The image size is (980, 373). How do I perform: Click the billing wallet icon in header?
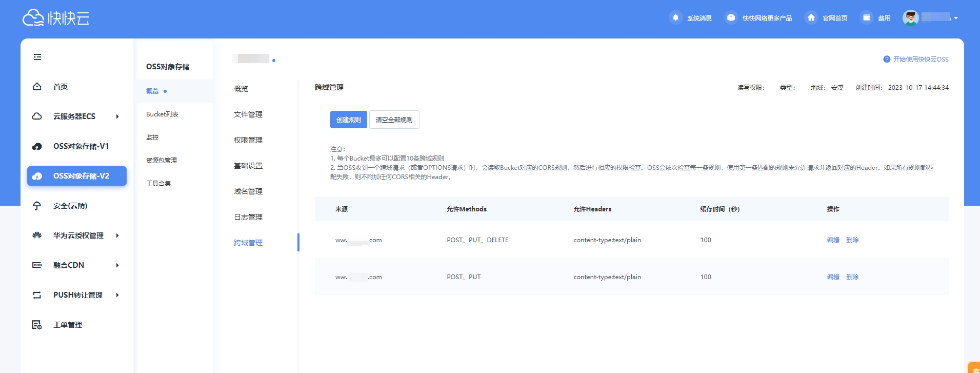tap(866, 17)
